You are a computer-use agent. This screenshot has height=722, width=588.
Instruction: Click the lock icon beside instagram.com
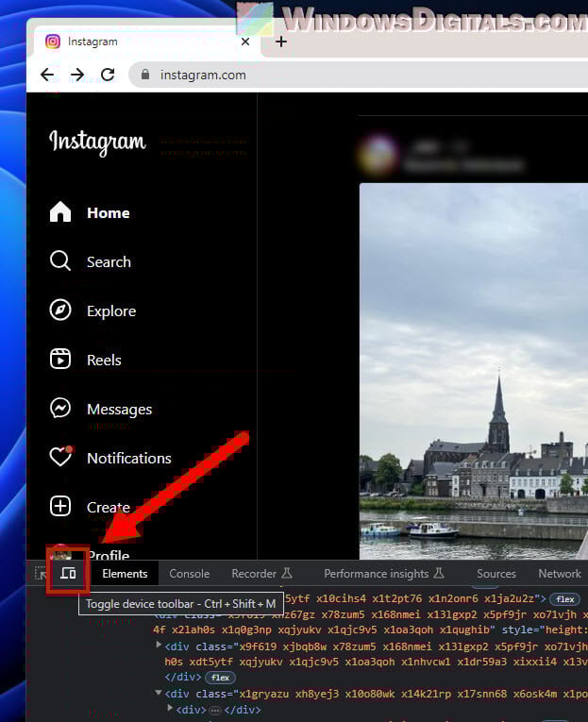click(145, 75)
